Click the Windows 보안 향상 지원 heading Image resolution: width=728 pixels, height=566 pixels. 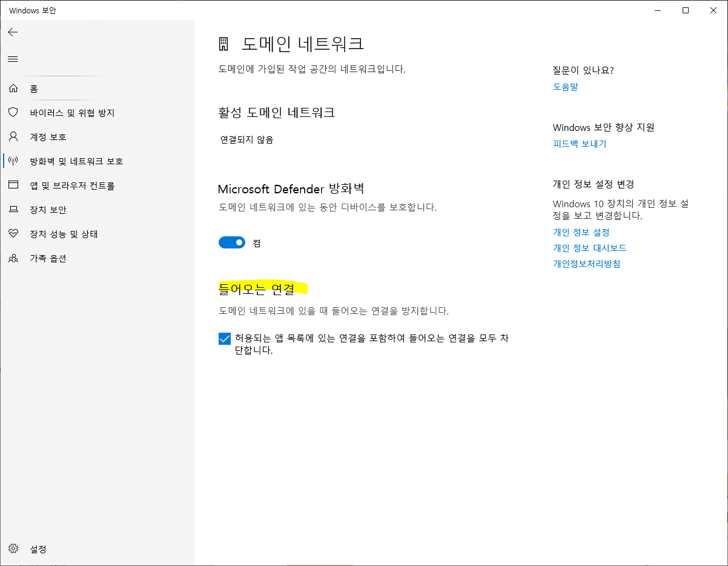click(603, 127)
